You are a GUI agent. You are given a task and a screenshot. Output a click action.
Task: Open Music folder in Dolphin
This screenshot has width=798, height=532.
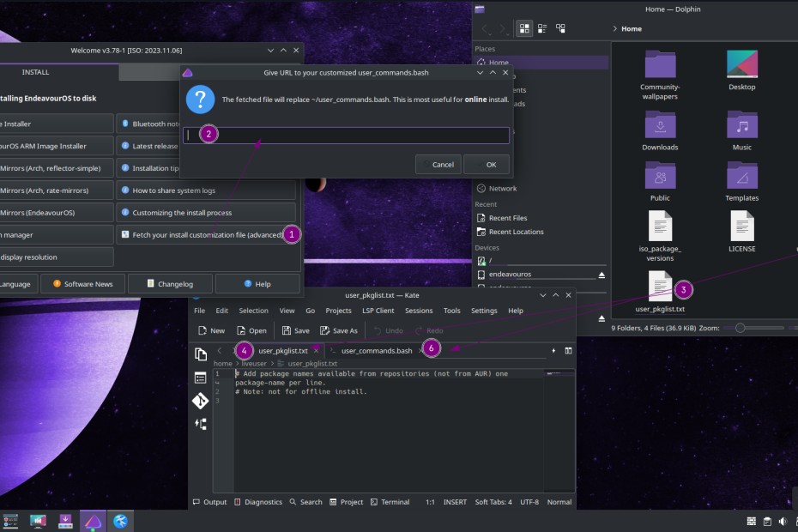(741, 130)
